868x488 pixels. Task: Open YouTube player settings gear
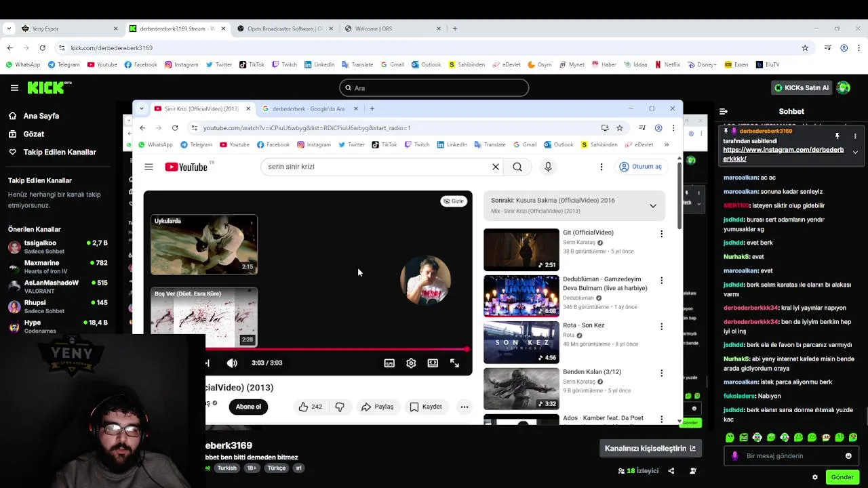[411, 363]
